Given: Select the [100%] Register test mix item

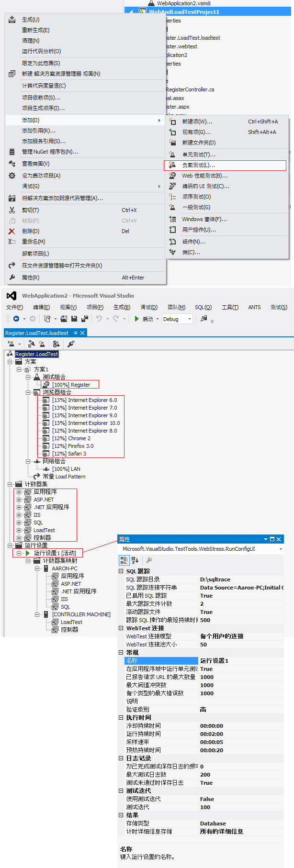Looking at the screenshot, I should [71, 385].
